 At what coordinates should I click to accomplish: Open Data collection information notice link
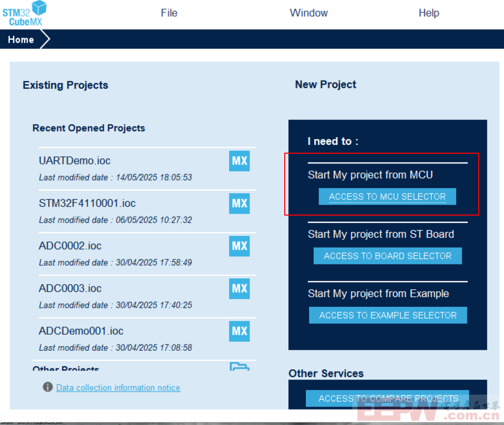[118, 388]
